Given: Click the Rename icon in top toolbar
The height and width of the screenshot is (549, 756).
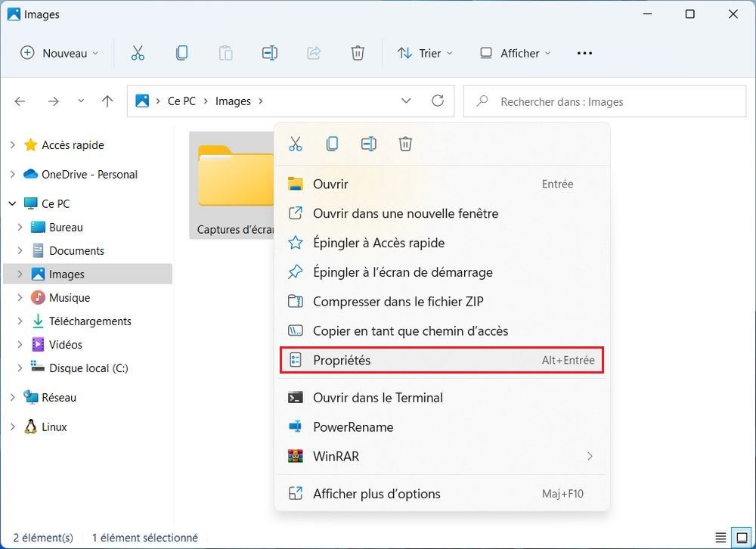Looking at the screenshot, I should 270,53.
